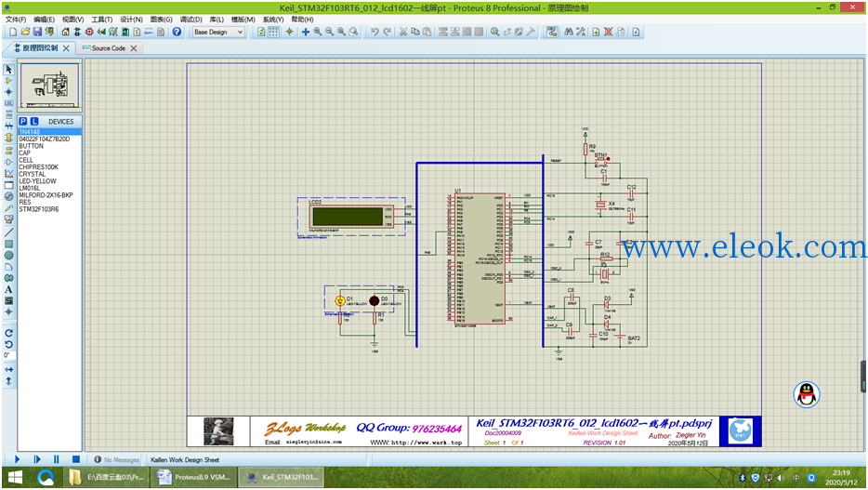Select the 2D circle drawing tool
The height and width of the screenshot is (490, 868).
(x=8, y=256)
